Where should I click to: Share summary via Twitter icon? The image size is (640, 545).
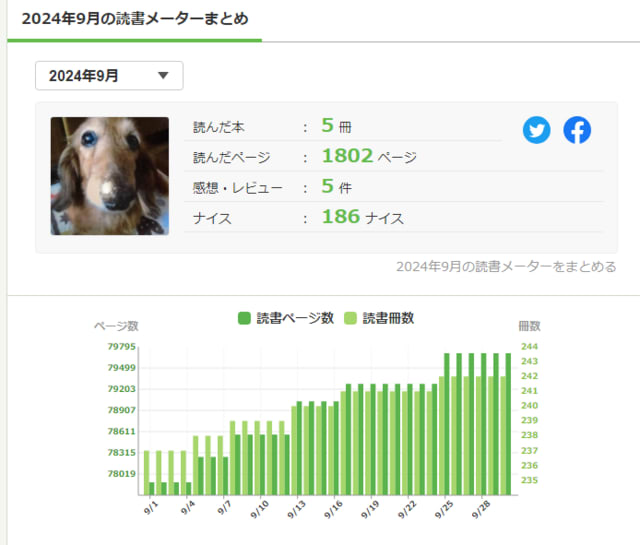coord(536,130)
